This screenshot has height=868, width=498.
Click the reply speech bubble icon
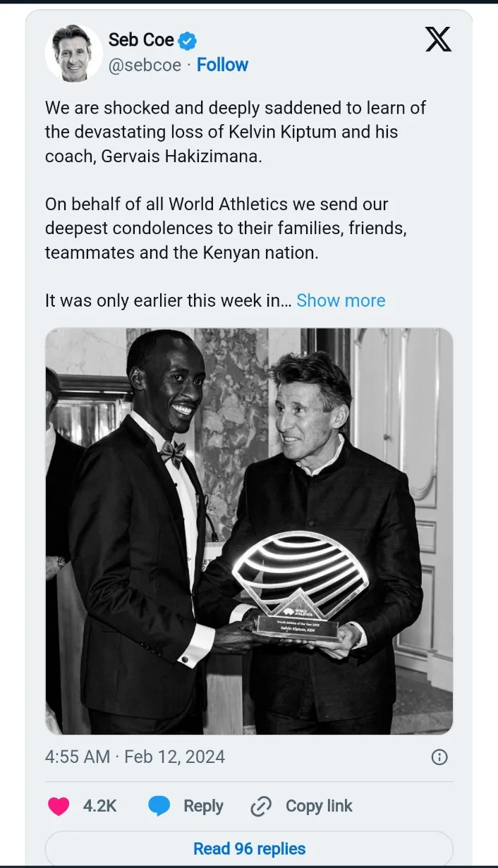(159, 806)
